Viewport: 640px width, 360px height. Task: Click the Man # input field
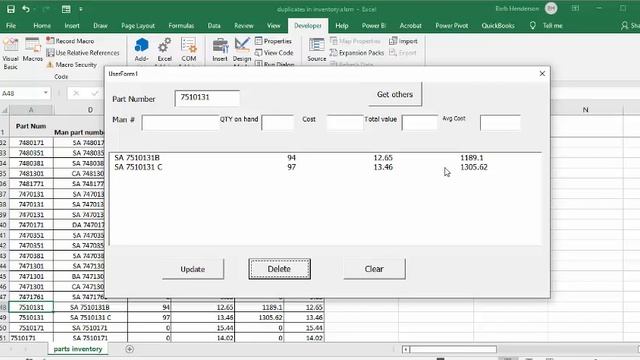[180, 122]
